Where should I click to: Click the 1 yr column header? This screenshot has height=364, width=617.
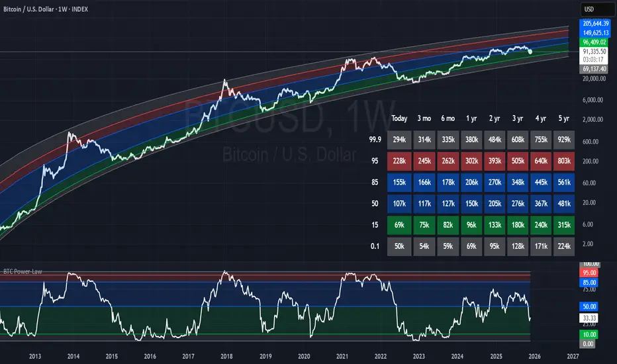(471, 118)
